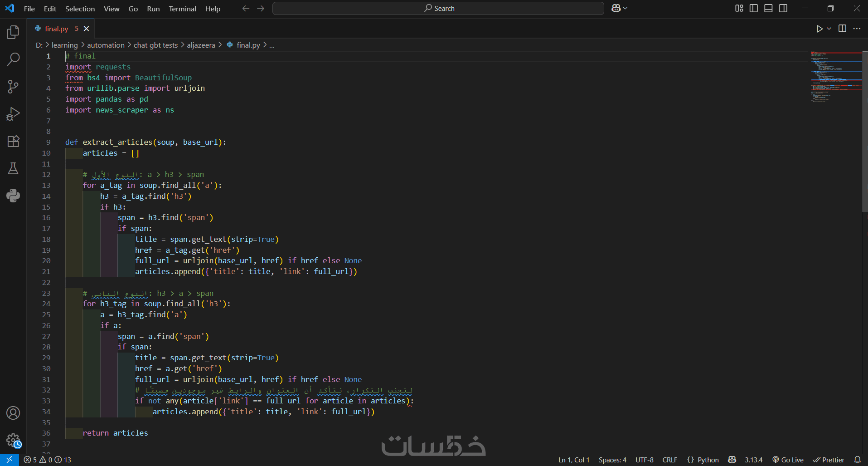Viewport: 868px width, 466px height.
Task: Open the File menu
Action: pos(29,9)
